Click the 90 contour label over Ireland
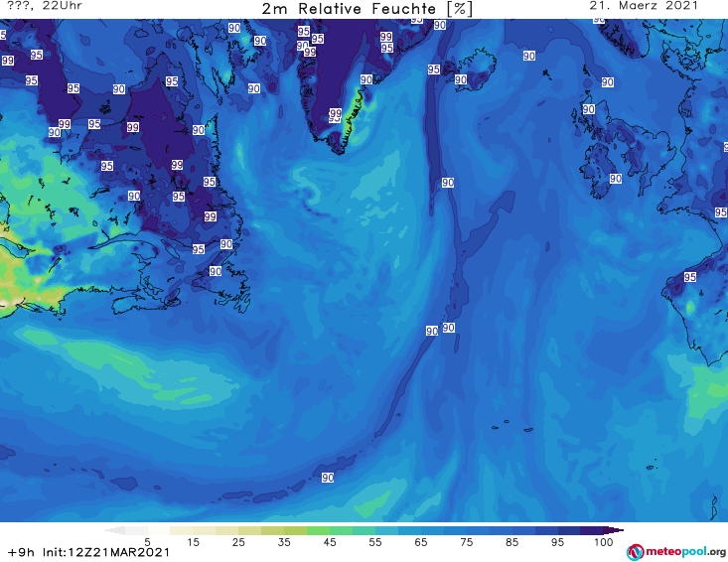Image resolution: width=728 pixels, height=562 pixels. point(616,179)
